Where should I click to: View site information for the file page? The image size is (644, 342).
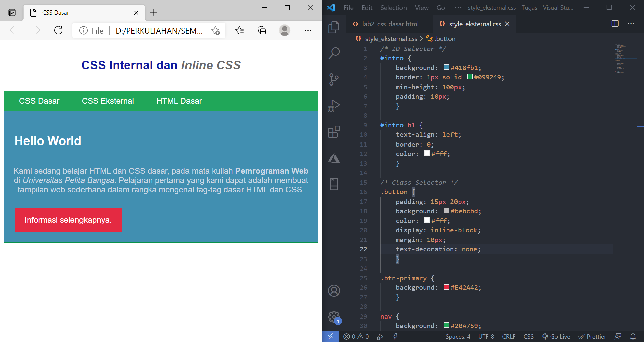click(84, 31)
